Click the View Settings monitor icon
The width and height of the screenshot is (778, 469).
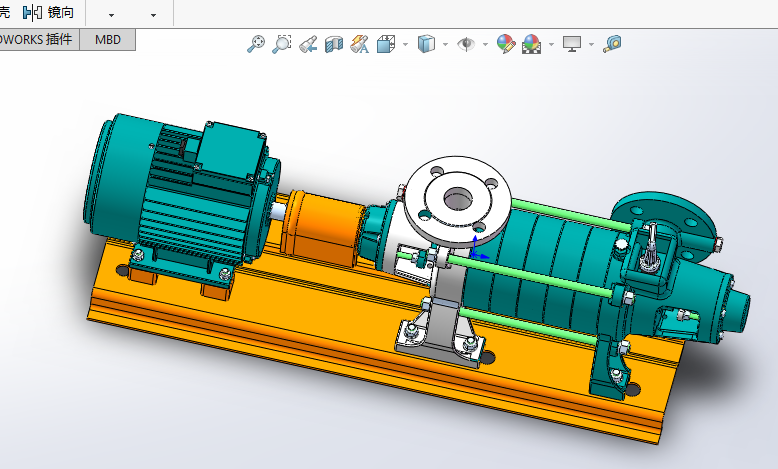click(x=572, y=44)
